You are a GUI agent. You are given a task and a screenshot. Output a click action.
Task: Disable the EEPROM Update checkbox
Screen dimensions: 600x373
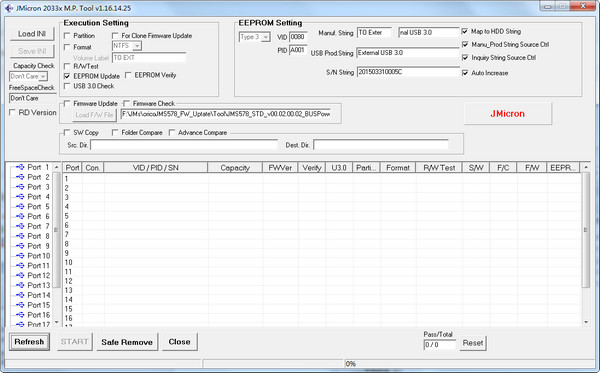coord(67,76)
